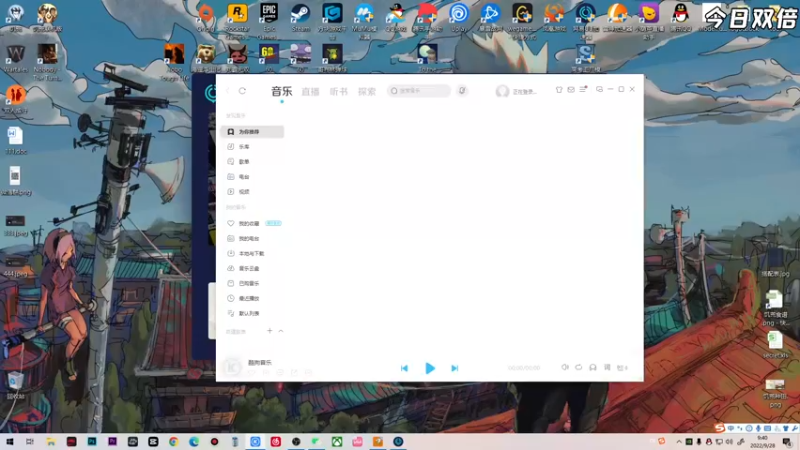Open the notification center icon
The width and height of the screenshot is (800, 450).
787,442
